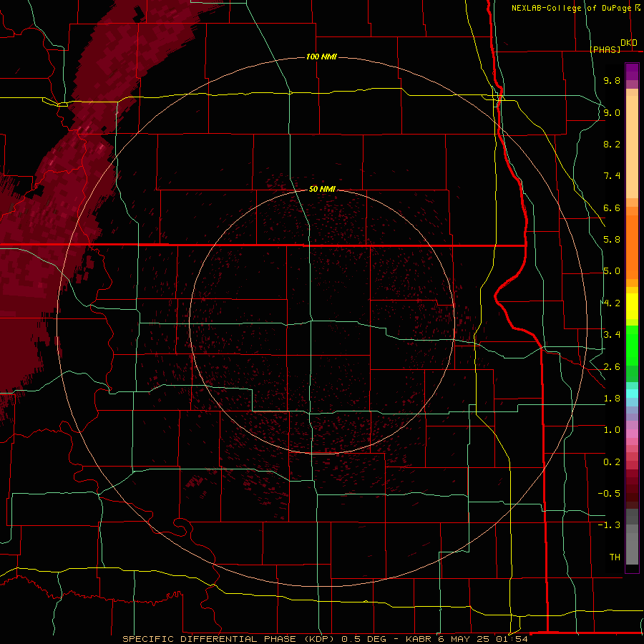644x644 pixels.
Task: Click the "-1.3" legend value
Action: click(609, 525)
